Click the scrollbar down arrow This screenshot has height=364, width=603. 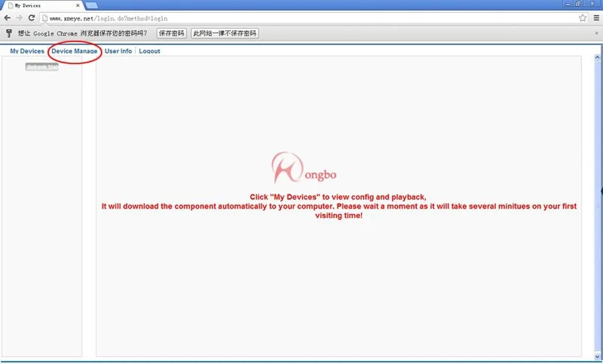click(597, 356)
